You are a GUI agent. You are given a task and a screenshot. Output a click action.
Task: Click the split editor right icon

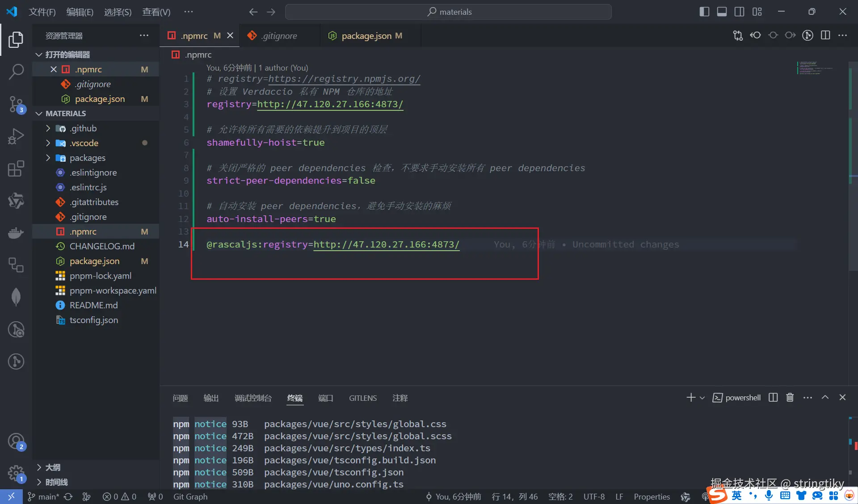(x=825, y=36)
